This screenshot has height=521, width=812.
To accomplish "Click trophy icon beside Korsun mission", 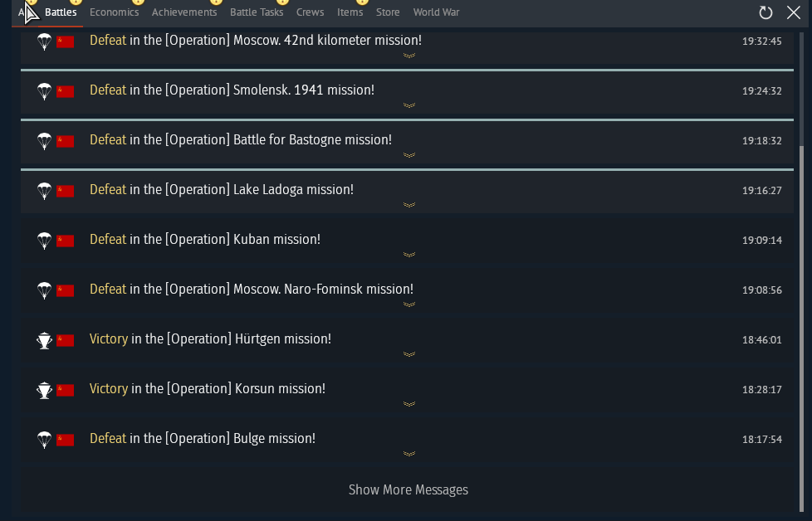I will coord(45,390).
